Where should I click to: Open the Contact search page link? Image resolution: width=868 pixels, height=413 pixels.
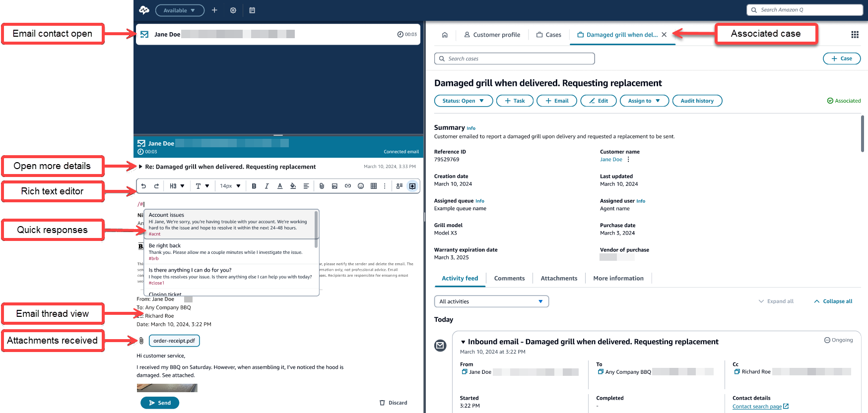[757, 407]
